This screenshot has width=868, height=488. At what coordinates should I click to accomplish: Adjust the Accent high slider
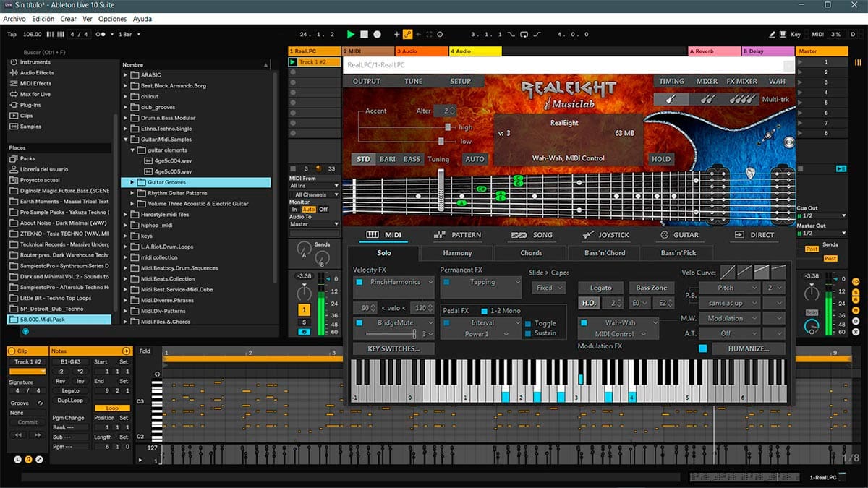coord(448,128)
